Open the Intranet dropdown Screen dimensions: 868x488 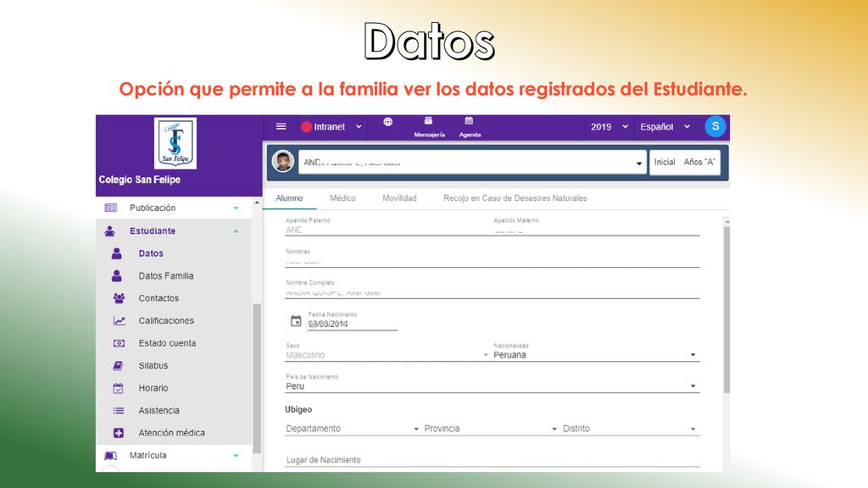pos(331,127)
